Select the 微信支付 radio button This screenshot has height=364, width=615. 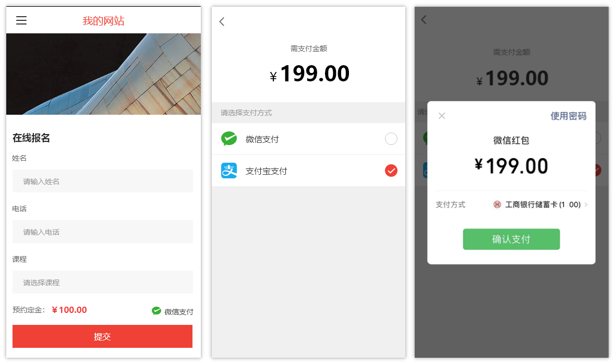point(391,139)
